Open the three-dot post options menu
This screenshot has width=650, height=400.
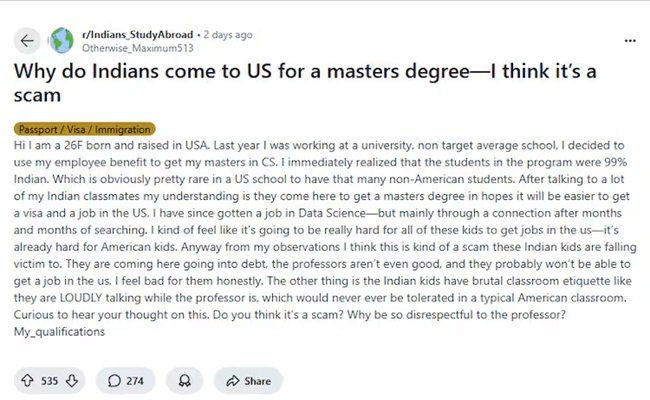(629, 40)
